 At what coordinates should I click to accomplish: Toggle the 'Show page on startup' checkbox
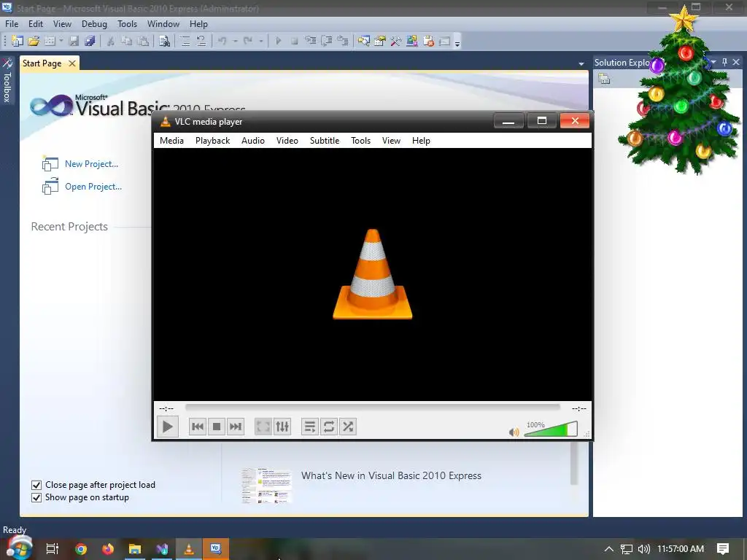pos(36,497)
